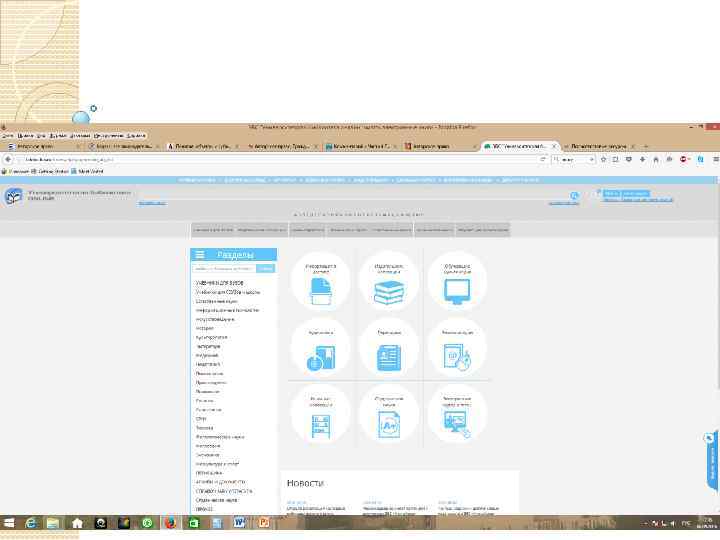Click Firefox back arrow button
This screenshot has width=720, height=540.
click(x=8, y=159)
